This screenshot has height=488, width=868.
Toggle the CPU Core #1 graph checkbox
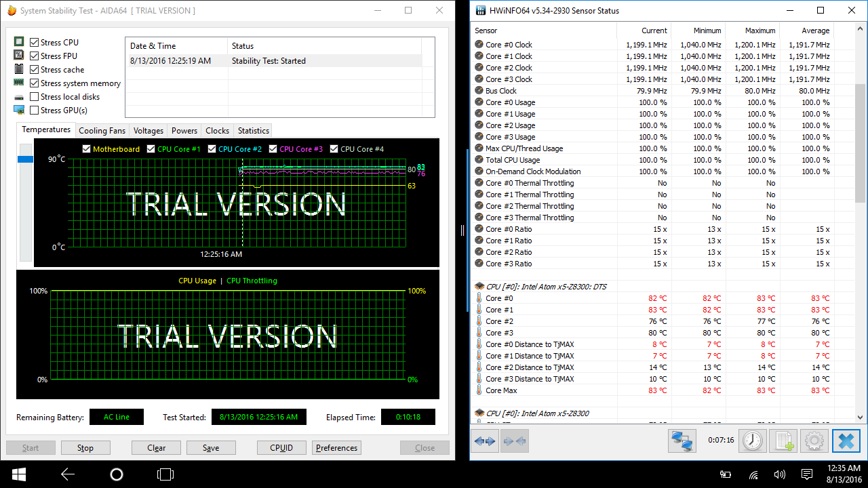click(151, 149)
